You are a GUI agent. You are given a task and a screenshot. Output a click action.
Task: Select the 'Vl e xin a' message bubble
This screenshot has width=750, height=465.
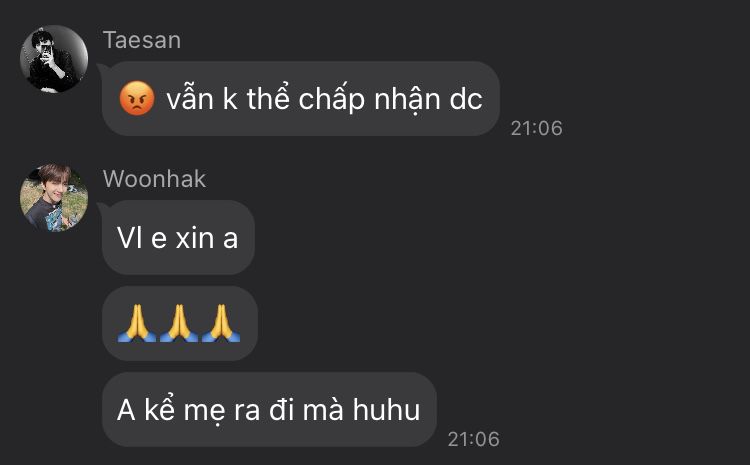coord(178,237)
